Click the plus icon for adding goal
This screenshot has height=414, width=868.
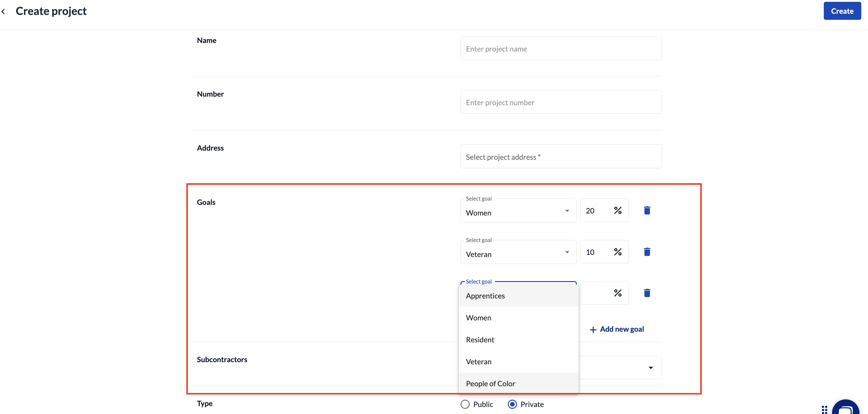click(x=593, y=330)
